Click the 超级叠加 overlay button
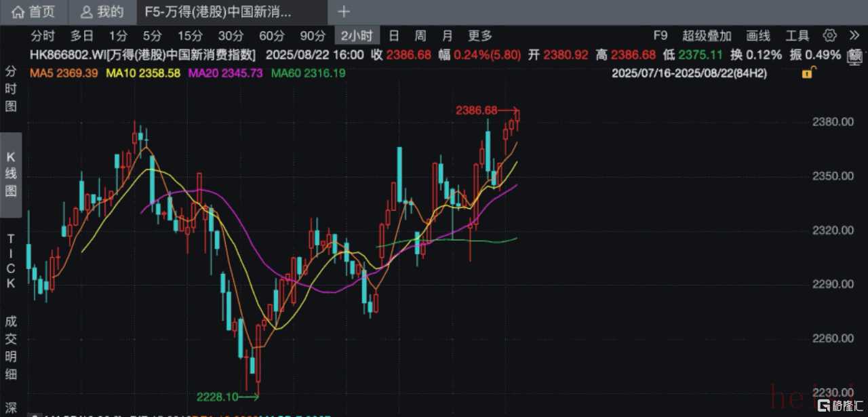Screen dimensions: 868x417 [707, 36]
